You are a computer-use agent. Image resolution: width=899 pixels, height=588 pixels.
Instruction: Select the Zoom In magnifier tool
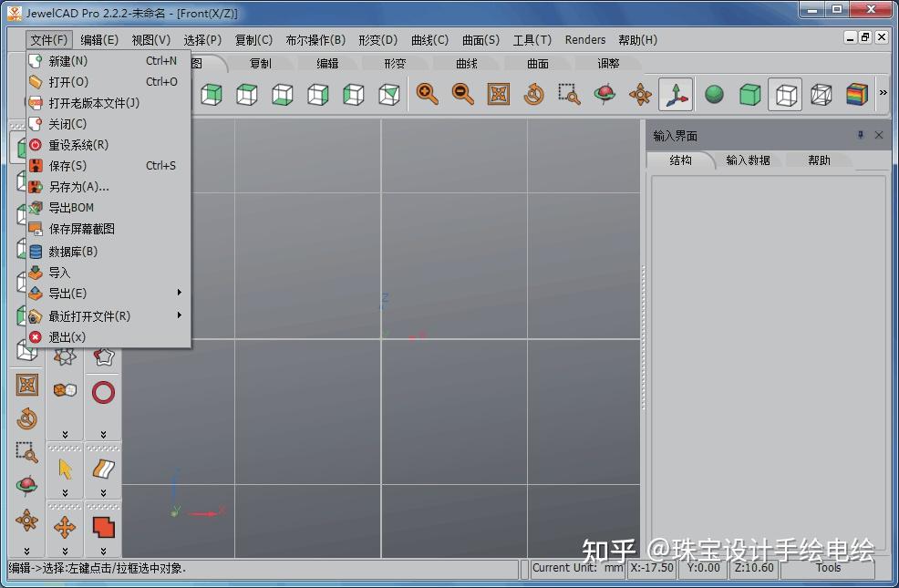[x=427, y=92]
